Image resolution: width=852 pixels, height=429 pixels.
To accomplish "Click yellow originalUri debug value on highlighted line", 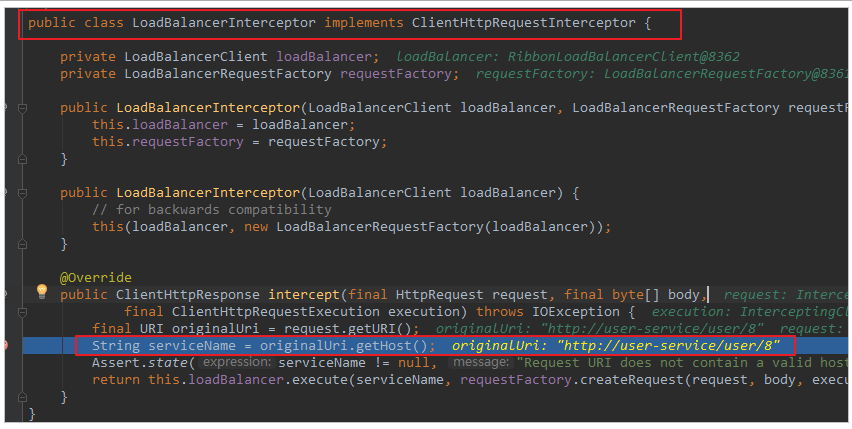I will [x=616, y=345].
